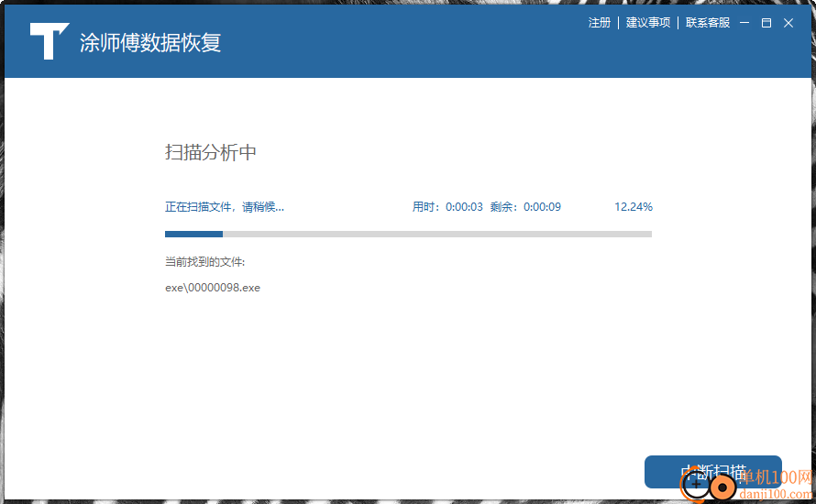Click the 当前找到的文件 label
Image resolution: width=816 pixels, height=504 pixels.
click(x=204, y=262)
